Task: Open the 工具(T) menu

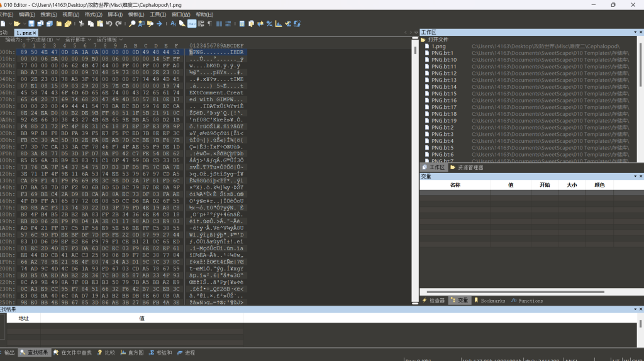Action: pos(157,14)
